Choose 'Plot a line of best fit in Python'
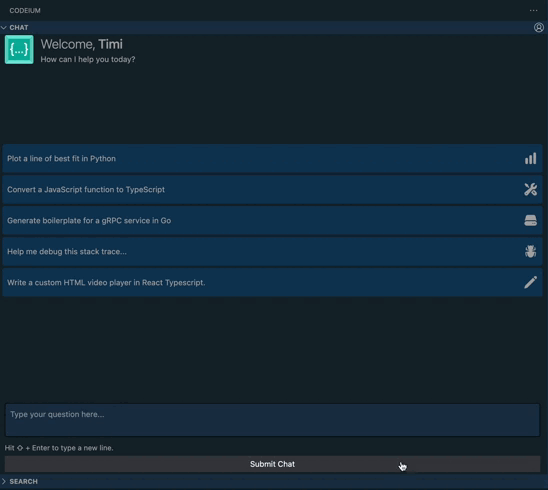The height and width of the screenshot is (490, 548). pos(272,159)
